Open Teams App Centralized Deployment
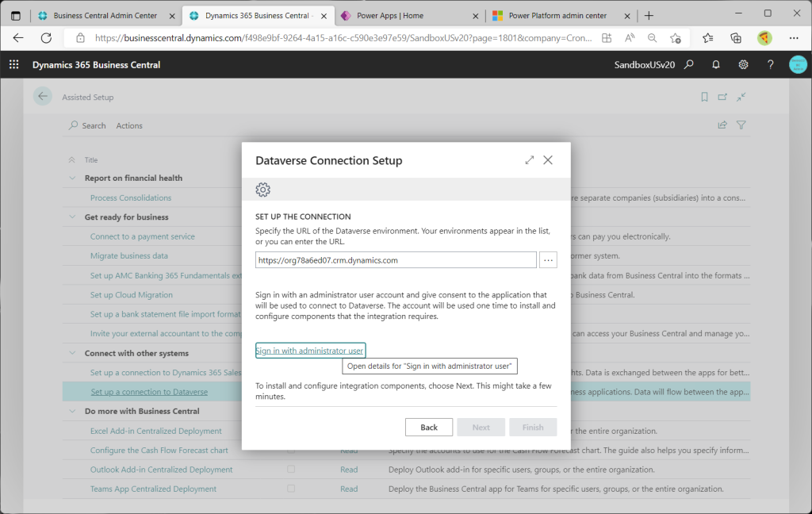The height and width of the screenshot is (514, 812). pos(153,489)
